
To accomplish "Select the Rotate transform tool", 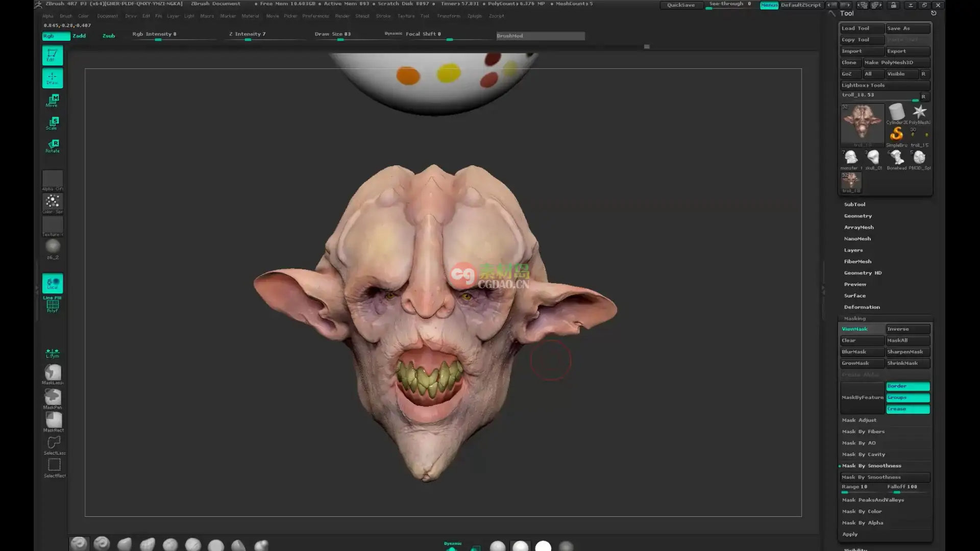I will pos(53,146).
